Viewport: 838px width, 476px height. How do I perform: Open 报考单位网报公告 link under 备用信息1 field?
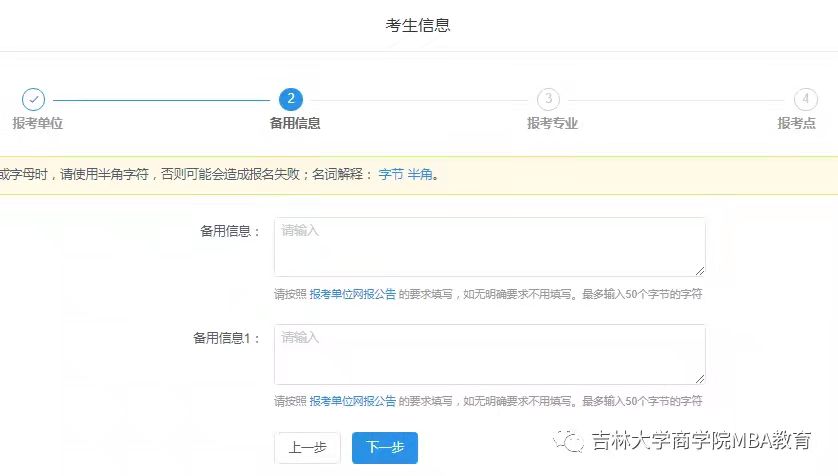352,401
